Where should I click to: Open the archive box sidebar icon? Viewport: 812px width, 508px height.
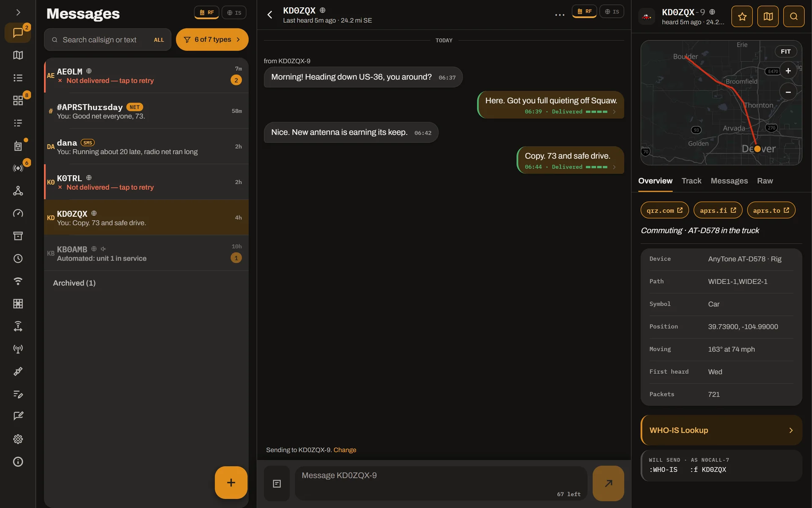[x=18, y=236]
